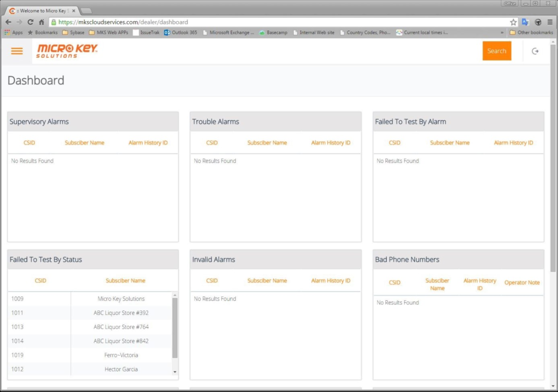Expand the bookmarks overflow chevron

coord(502,33)
